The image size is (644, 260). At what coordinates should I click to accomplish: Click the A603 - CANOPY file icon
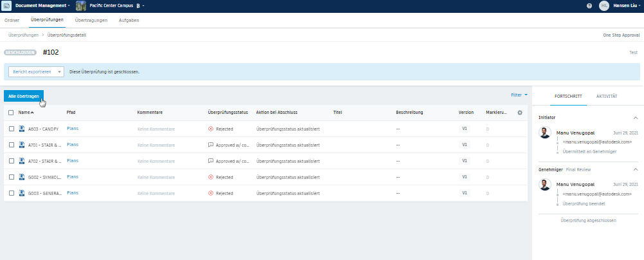(22, 129)
